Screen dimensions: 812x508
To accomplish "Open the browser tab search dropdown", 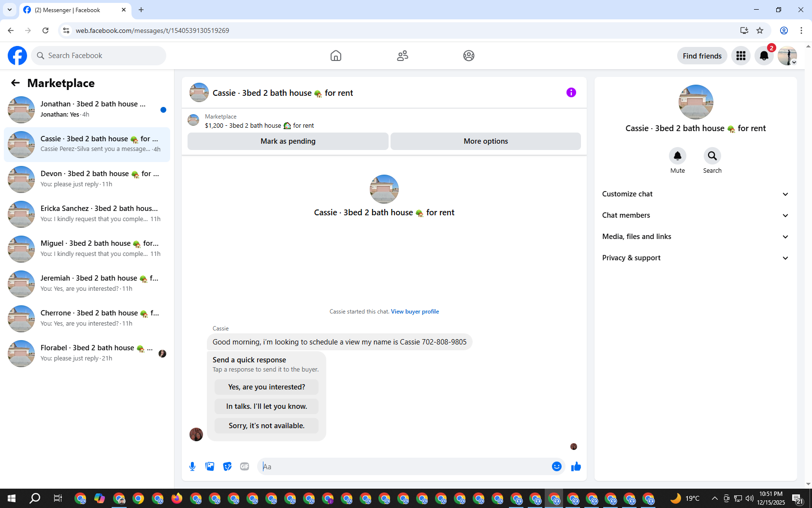I will (x=9, y=10).
